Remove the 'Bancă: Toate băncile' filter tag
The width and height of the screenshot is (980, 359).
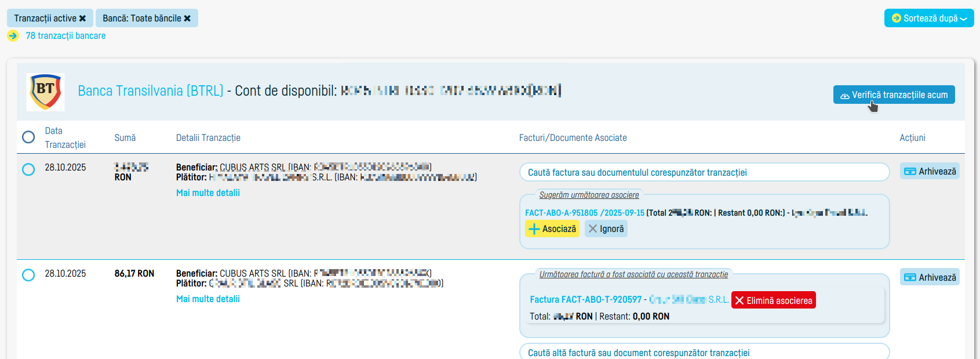[187, 19]
